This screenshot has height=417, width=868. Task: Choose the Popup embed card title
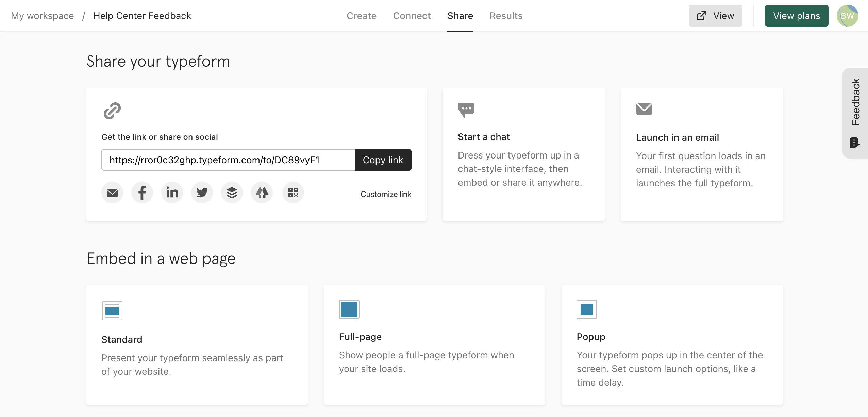pos(591,337)
